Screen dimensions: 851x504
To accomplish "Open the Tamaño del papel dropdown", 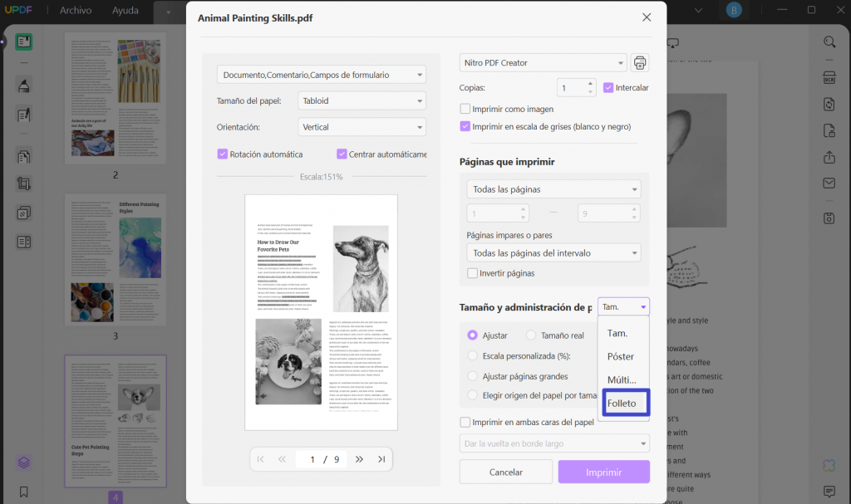I will [362, 100].
